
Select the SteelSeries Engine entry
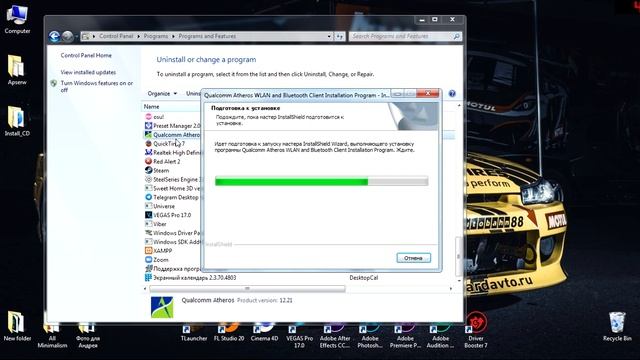[173, 179]
